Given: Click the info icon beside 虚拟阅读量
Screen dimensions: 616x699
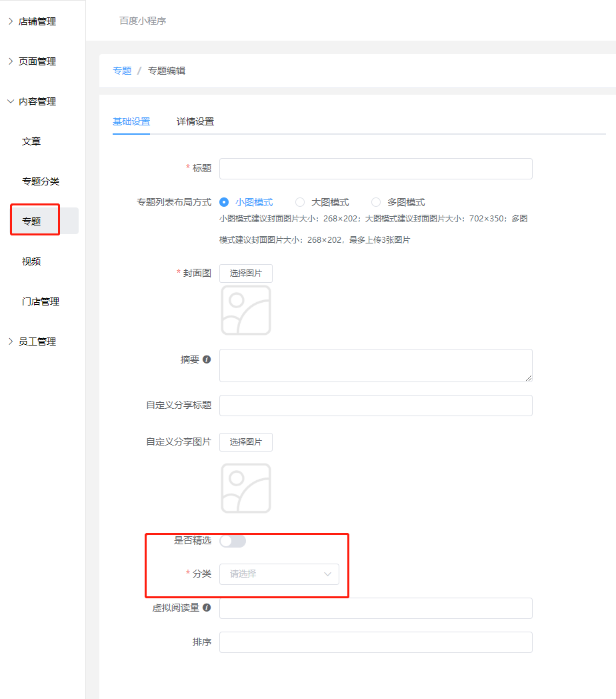Looking at the screenshot, I should pos(207,608).
